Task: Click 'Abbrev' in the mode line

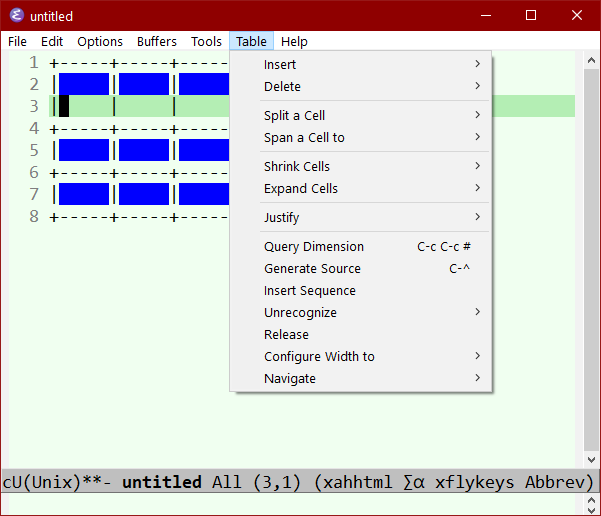Action: (x=555, y=482)
